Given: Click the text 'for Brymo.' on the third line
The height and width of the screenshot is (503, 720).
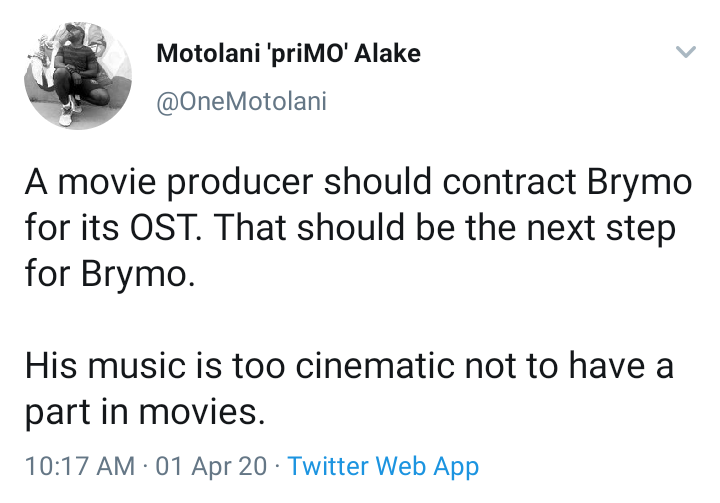Looking at the screenshot, I should pos(110,274).
